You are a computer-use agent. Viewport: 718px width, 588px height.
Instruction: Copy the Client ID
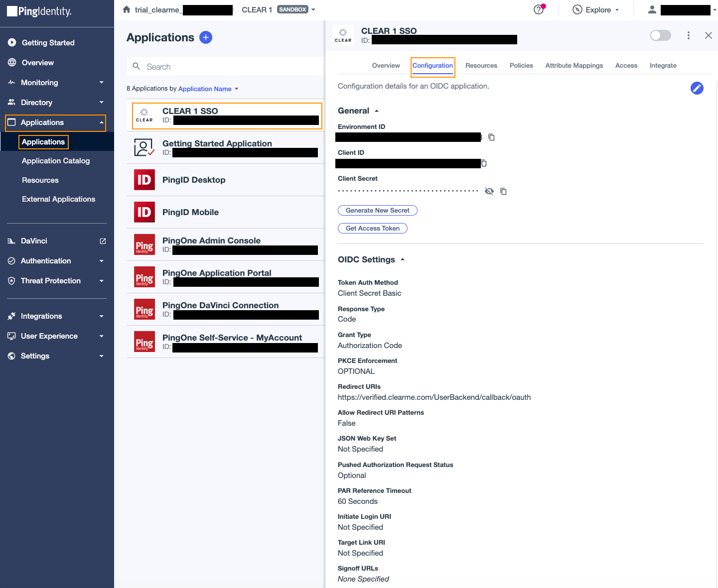pos(483,163)
